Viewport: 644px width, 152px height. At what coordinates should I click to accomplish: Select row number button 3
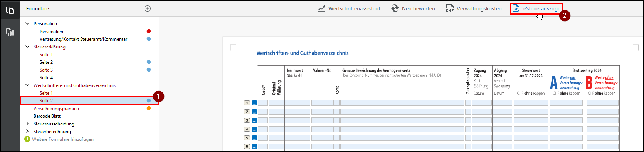pos(247,120)
